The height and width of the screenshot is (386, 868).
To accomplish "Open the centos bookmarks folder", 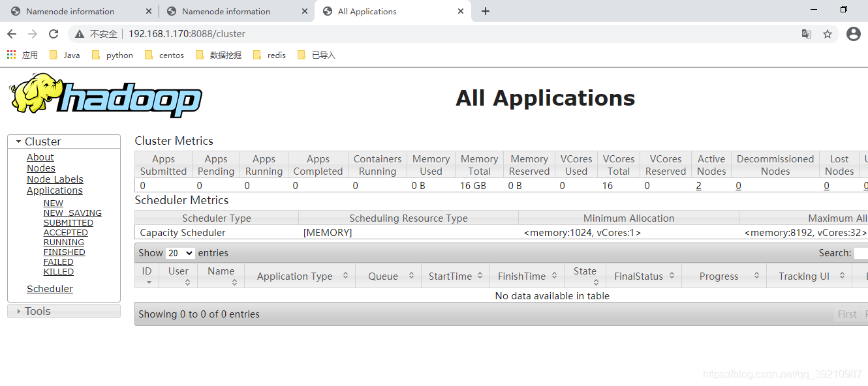I will [164, 55].
